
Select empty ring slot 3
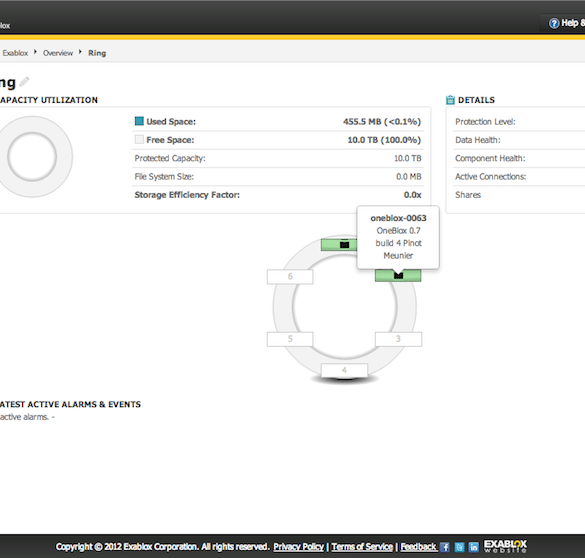(x=398, y=339)
